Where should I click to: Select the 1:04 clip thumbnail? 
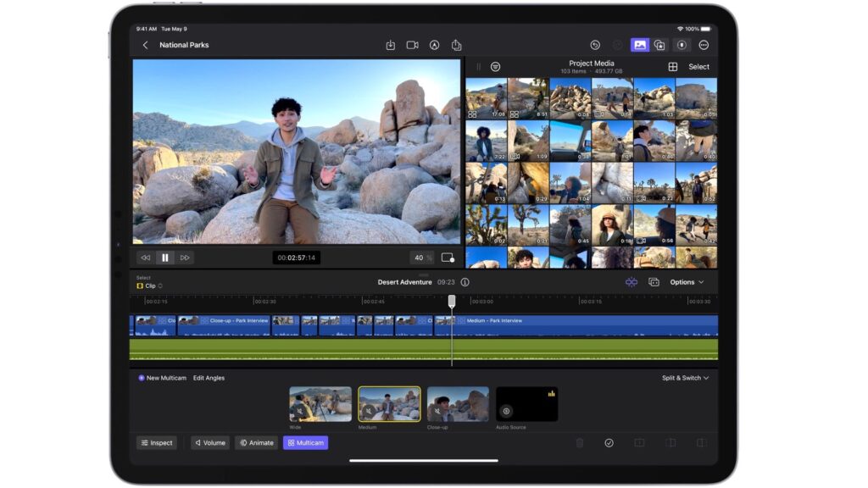click(570, 183)
